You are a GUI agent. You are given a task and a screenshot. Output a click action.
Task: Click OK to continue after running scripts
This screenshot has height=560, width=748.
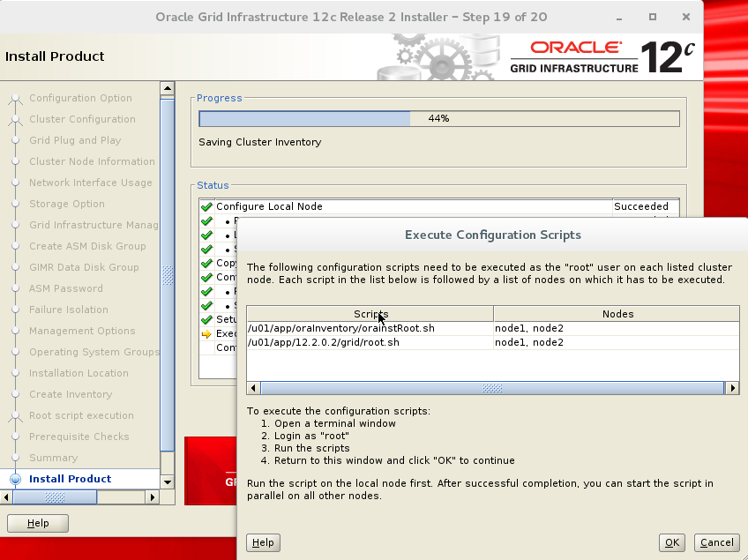(671, 542)
